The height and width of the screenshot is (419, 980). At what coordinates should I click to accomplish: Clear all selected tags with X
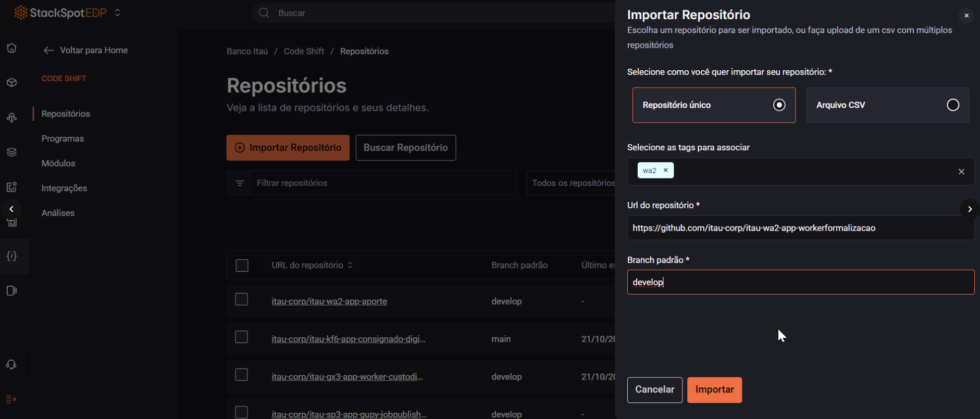pos(961,172)
